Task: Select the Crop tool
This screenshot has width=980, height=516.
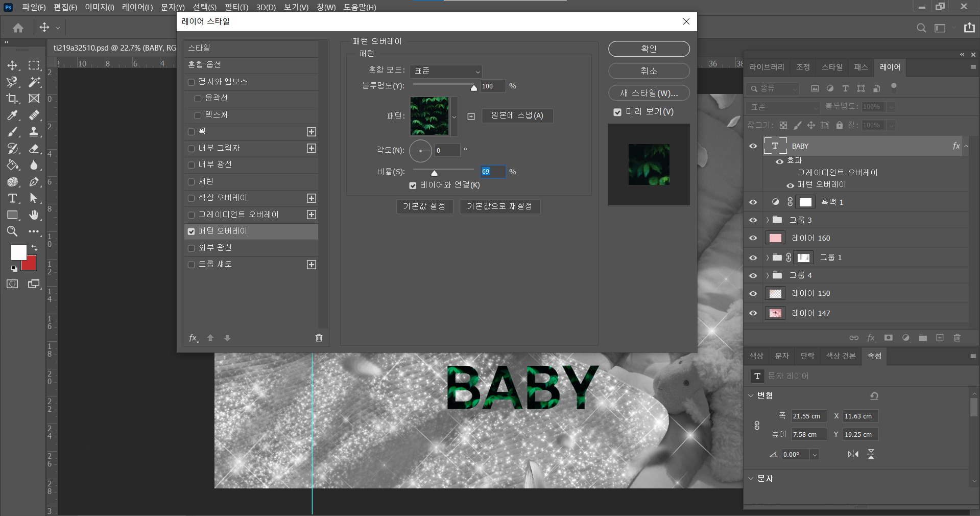Action: tap(12, 99)
